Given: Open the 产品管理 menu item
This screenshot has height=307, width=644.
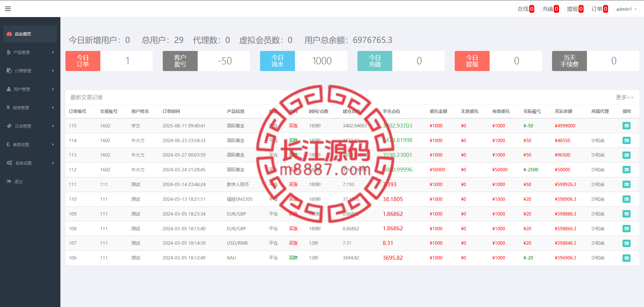Looking at the screenshot, I should (30, 52).
